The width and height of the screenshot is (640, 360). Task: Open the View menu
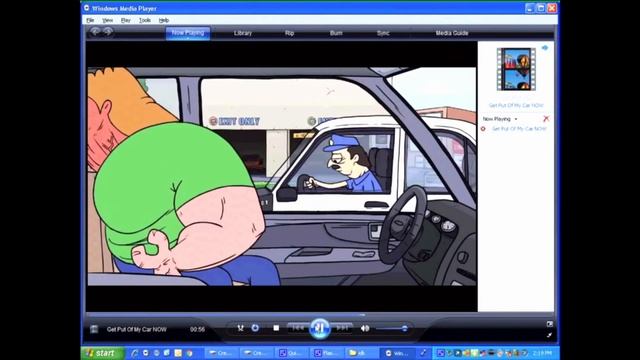coord(107,20)
